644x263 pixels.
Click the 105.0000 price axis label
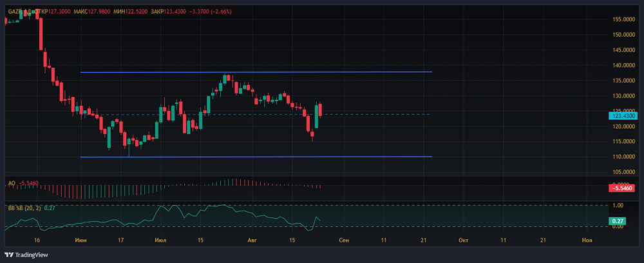(623, 171)
